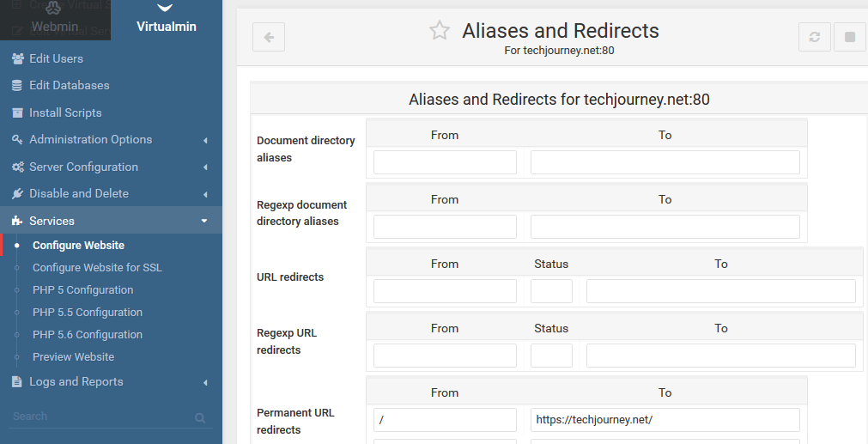Click the Aliases and Redirects page title
868x444 pixels.
[x=561, y=30]
